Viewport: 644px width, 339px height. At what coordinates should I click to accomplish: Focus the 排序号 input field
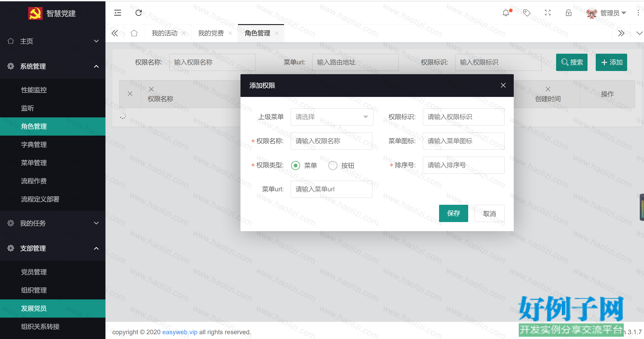click(x=463, y=165)
